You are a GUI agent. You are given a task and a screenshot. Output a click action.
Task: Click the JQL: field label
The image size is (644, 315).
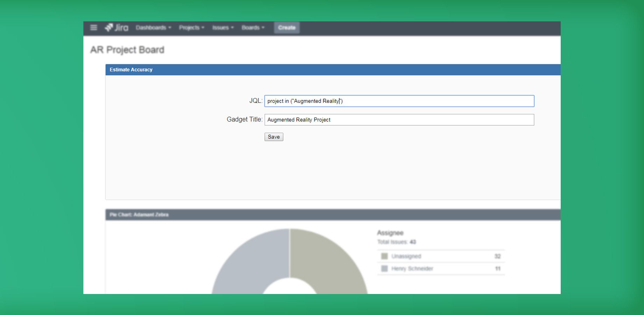pyautogui.click(x=255, y=101)
